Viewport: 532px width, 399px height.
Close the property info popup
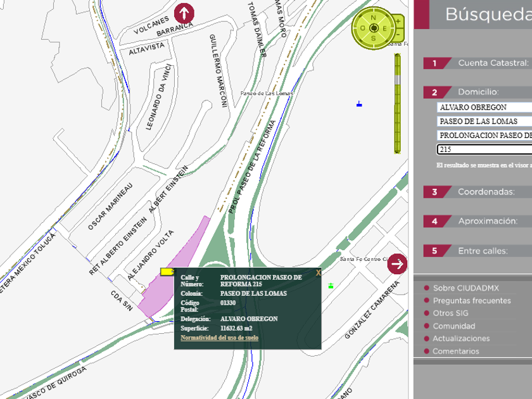tap(318, 272)
